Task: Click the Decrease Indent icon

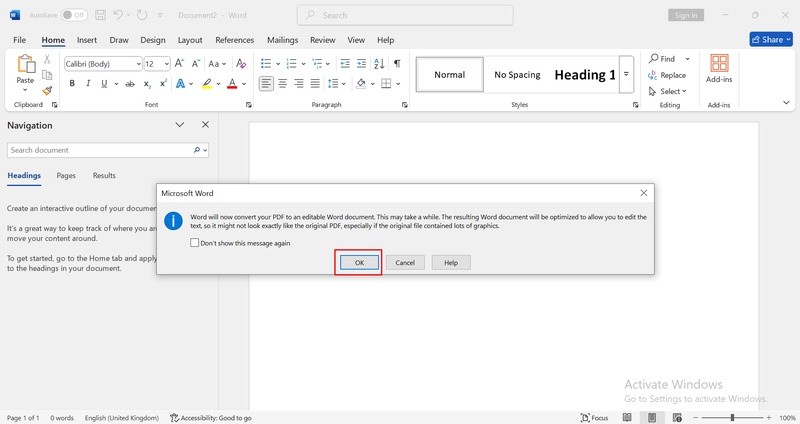Action: [x=345, y=63]
